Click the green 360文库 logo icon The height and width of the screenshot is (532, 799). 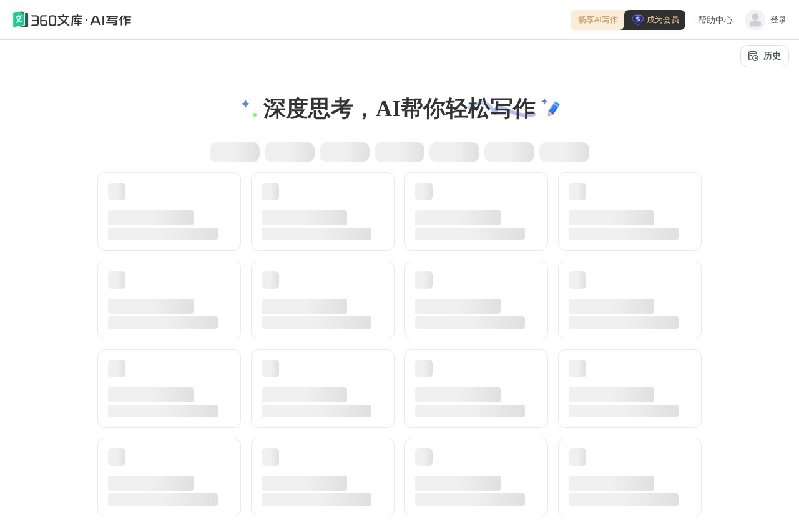20,20
